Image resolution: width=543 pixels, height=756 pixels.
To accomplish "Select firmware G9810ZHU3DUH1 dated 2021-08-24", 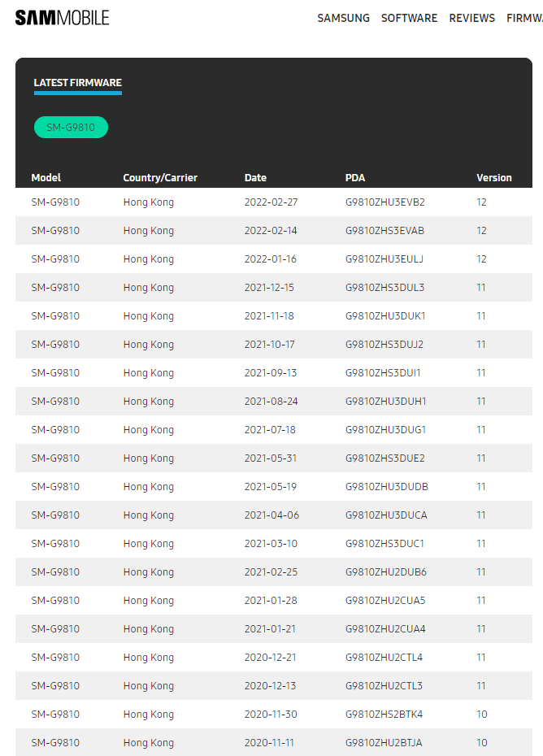I will tap(274, 401).
